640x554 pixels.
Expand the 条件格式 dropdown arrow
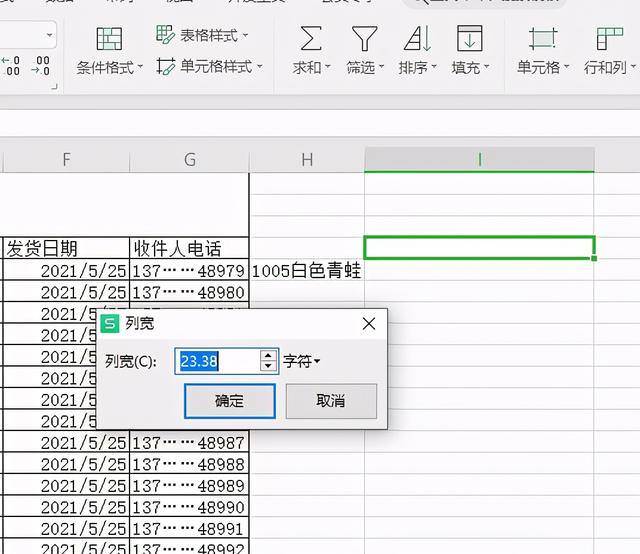140,67
